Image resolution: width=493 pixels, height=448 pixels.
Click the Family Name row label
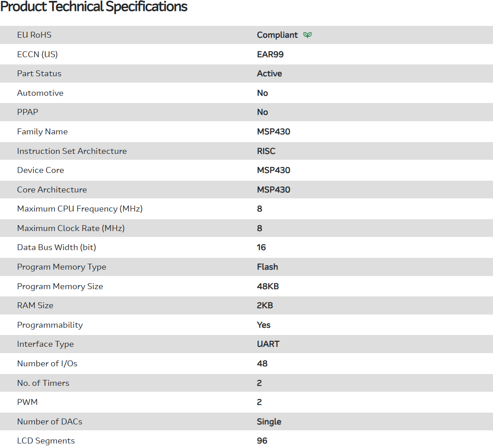click(42, 132)
